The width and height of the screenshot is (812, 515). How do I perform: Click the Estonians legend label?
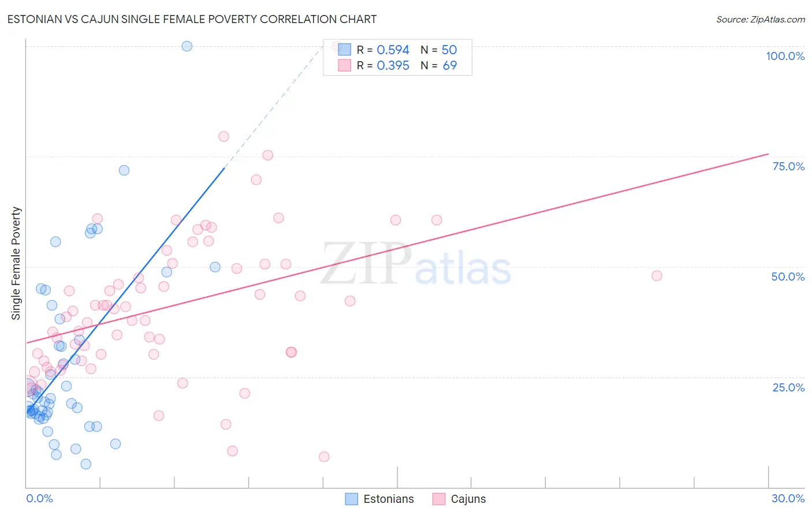[x=389, y=499]
